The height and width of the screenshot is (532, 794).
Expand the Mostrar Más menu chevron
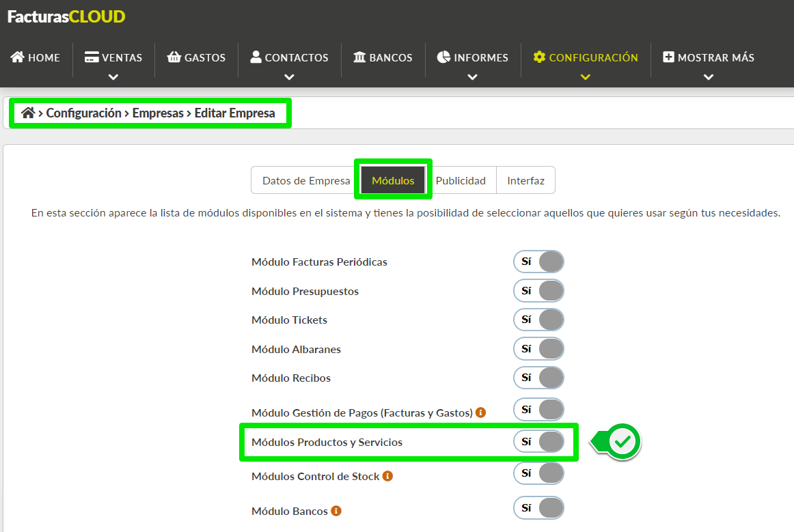[x=709, y=77]
